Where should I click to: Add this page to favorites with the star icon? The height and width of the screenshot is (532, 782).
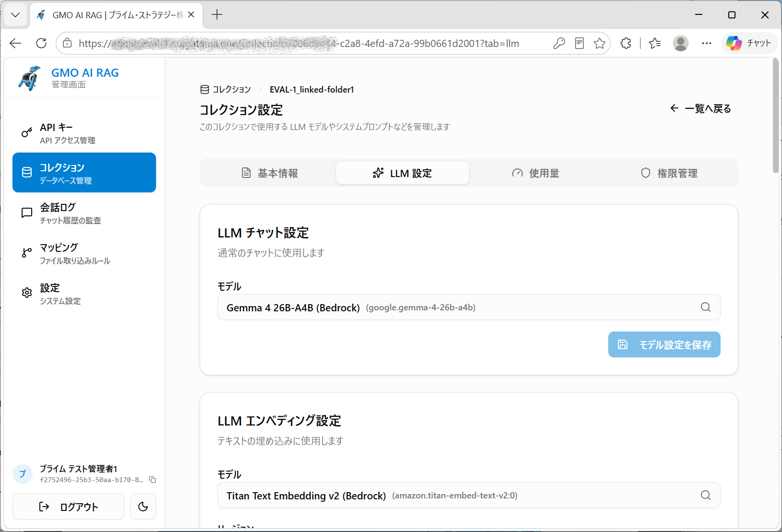coord(600,43)
